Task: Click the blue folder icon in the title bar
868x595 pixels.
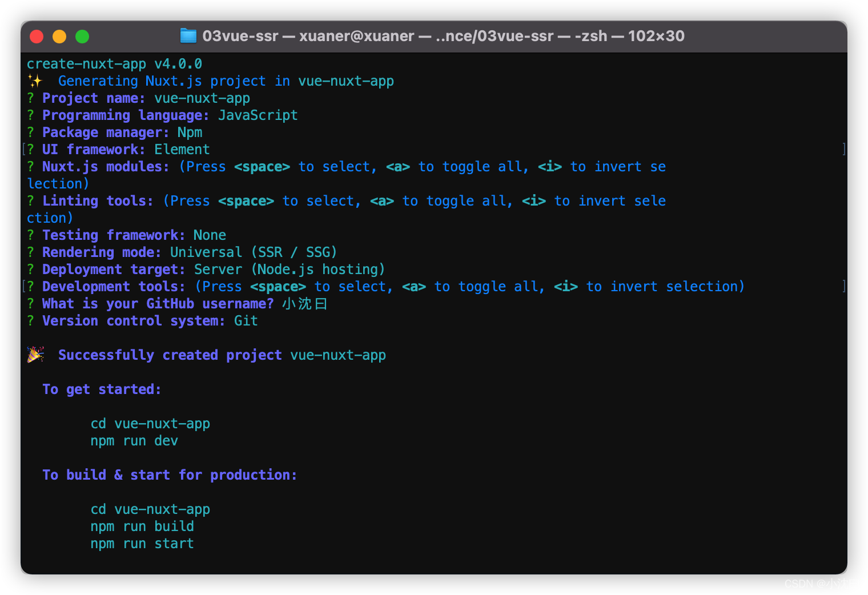Action: click(188, 36)
